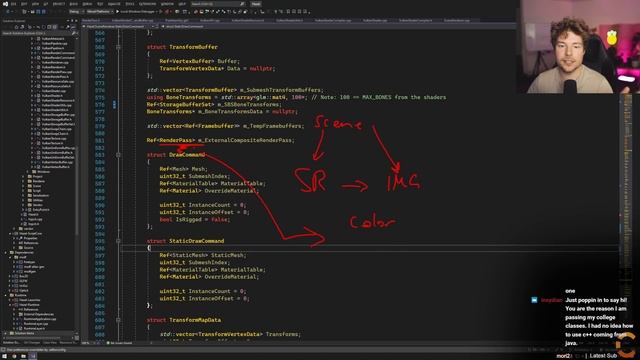The image size is (640, 360).
Task: Collapse struct DrawCommand code block
Action: coord(118,155)
